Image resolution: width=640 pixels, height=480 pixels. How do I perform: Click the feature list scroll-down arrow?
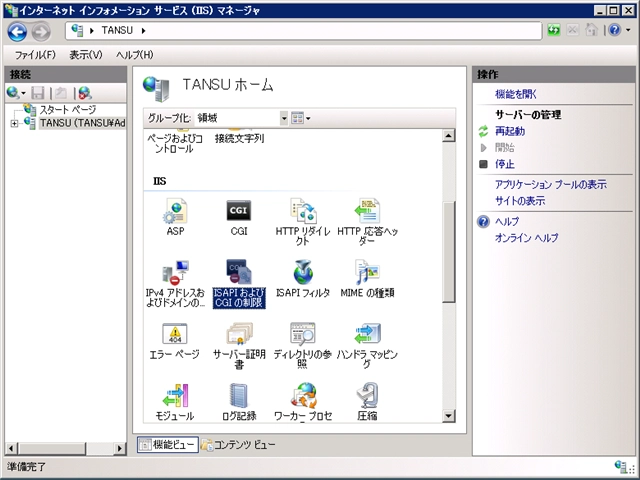click(x=449, y=416)
